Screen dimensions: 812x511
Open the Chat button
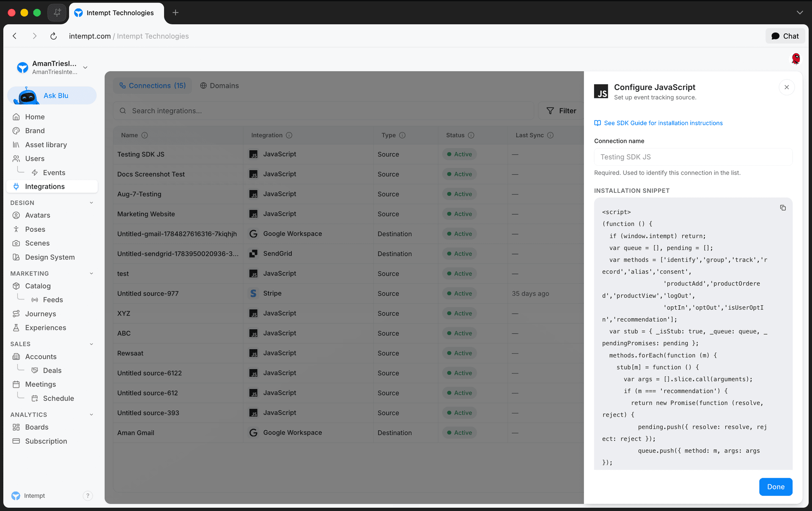(x=785, y=36)
